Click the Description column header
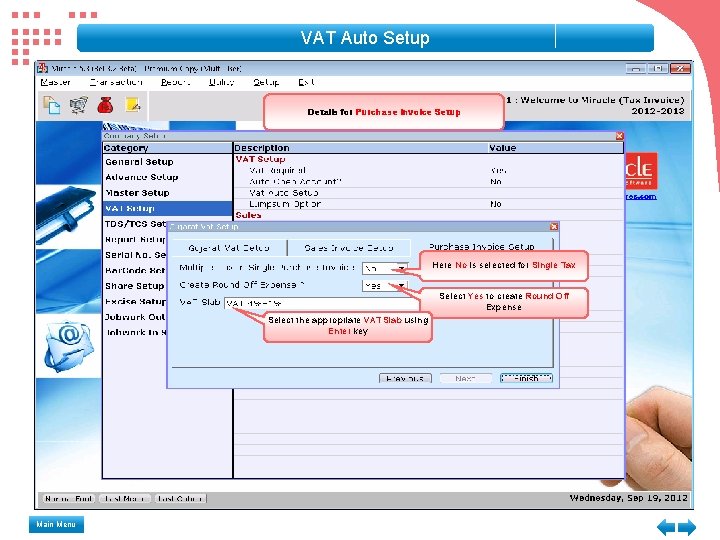Screen dimensions: 720x540 point(360,148)
